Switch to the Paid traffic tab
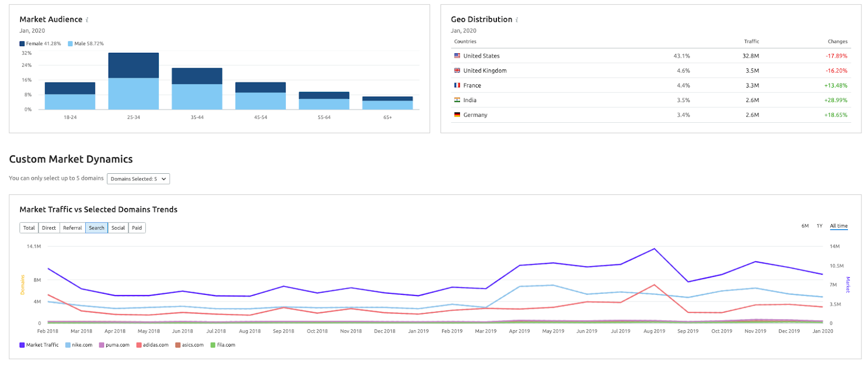The height and width of the screenshot is (365, 868). tap(137, 228)
